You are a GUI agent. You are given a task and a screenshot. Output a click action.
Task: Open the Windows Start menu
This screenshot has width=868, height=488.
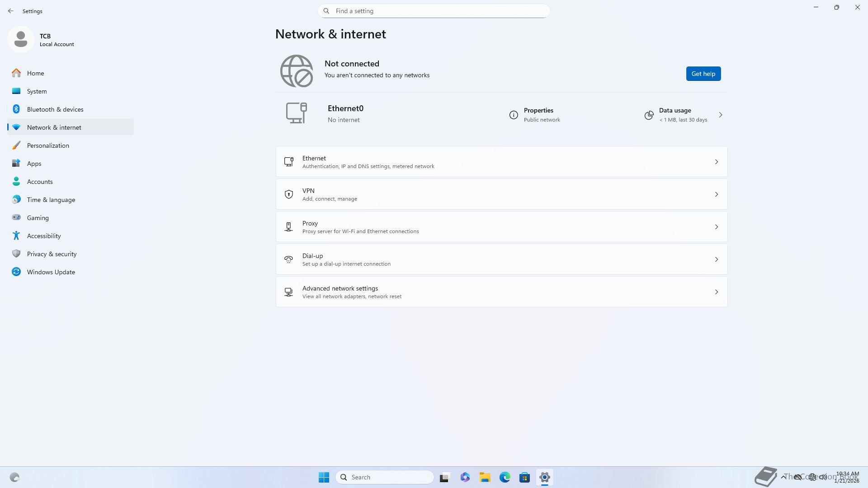coord(324,477)
